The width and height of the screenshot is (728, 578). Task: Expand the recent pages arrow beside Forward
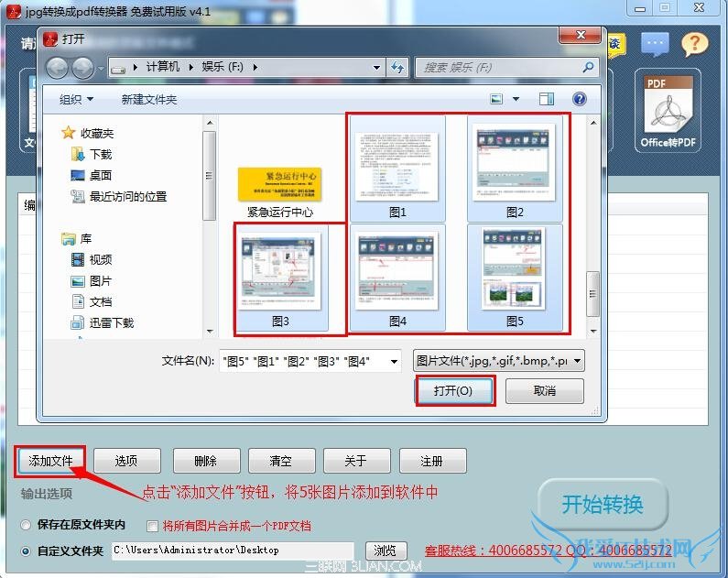(101, 69)
